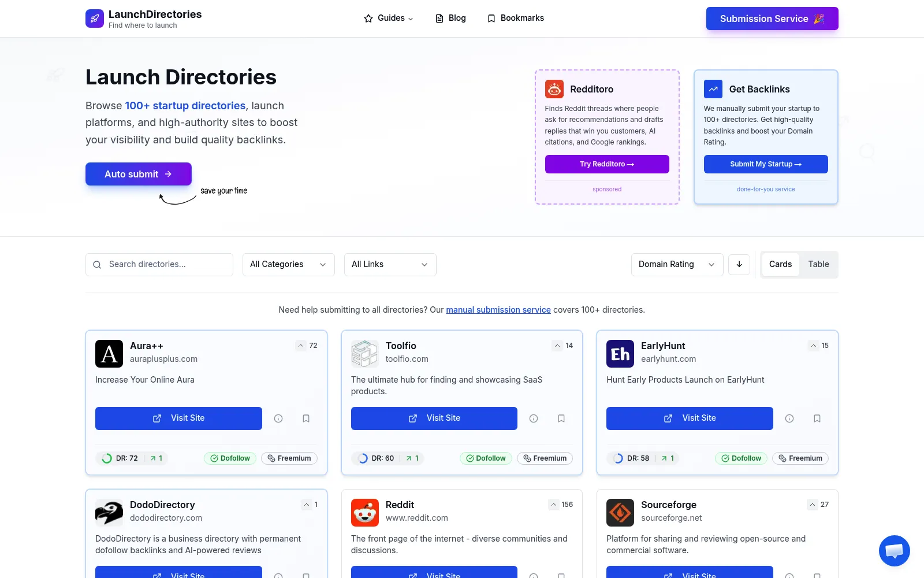The height and width of the screenshot is (578, 924).
Task: Click the Aura++ card title
Action: tap(147, 346)
